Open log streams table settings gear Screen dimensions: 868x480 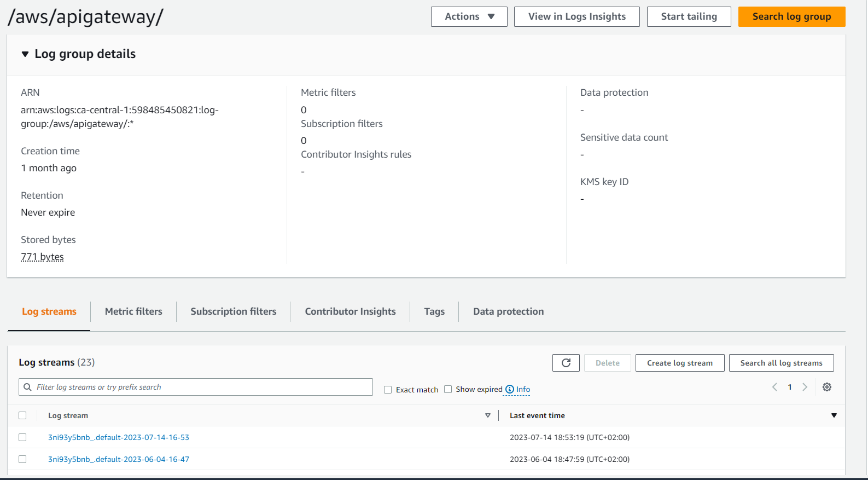pyautogui.click(x=827, y=387)
